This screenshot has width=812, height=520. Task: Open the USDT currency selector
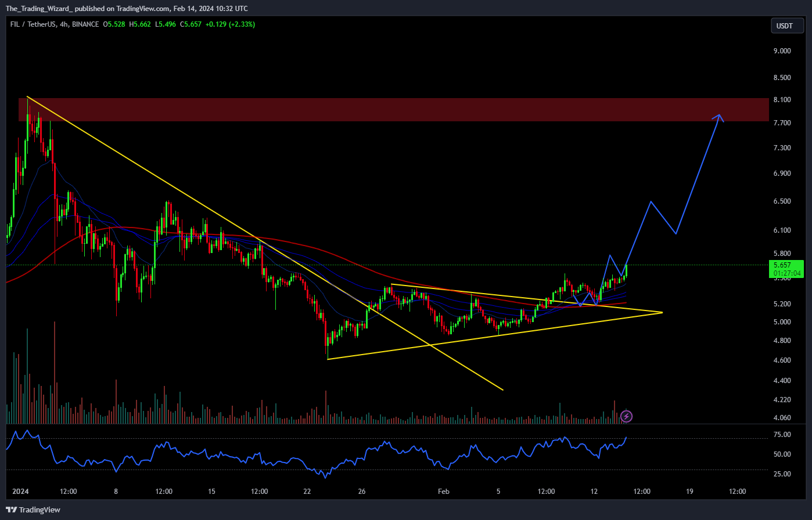[787, 26]
